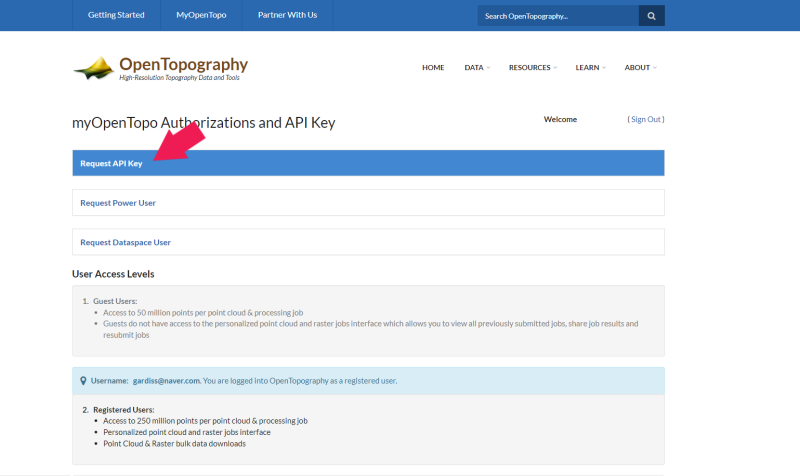Expand the RESOURCES dropdown menu
The width and height of the screenshot is (800, 476).
(533, 67)
